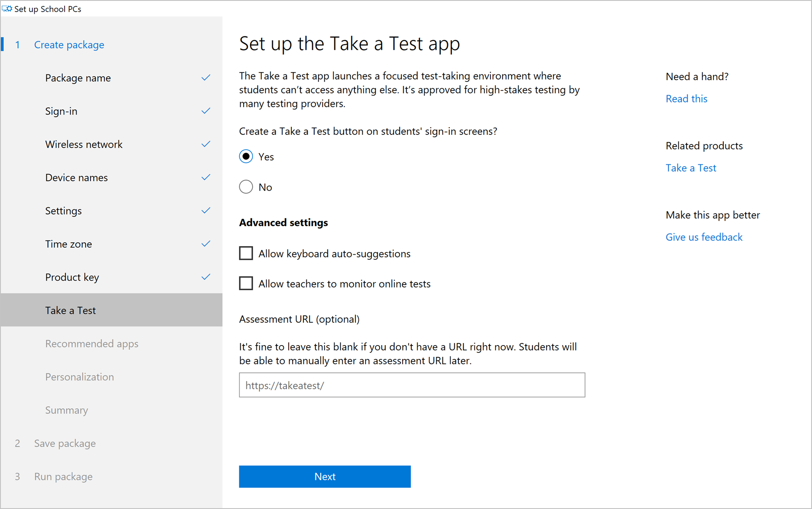Choose the No radio option

click(x=246, y=187)
